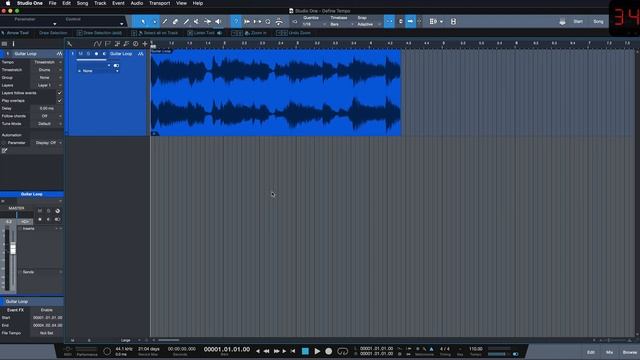
Task: Select the Range tool in the toolbar
Action: pyautogui.click(x=154, y=22)
